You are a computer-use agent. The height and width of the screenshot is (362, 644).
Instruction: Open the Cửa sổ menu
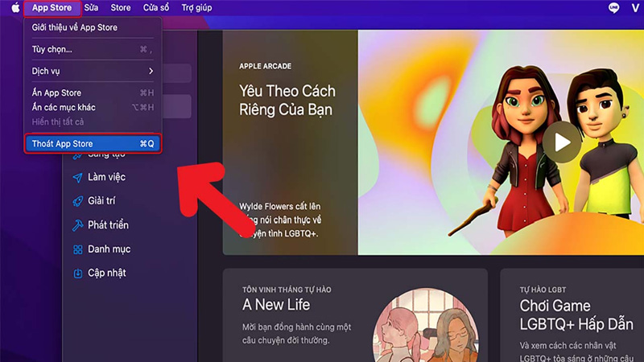pyautogui.click(x=156, y=8)
